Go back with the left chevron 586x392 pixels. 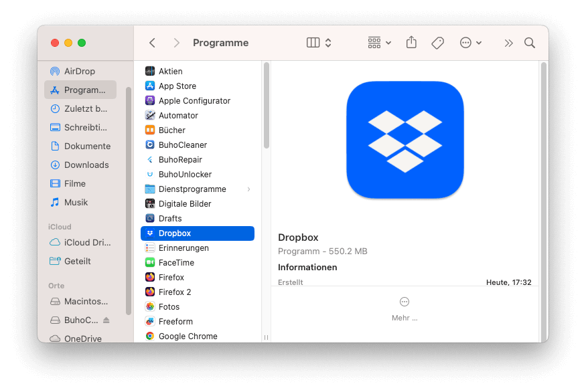152,43
